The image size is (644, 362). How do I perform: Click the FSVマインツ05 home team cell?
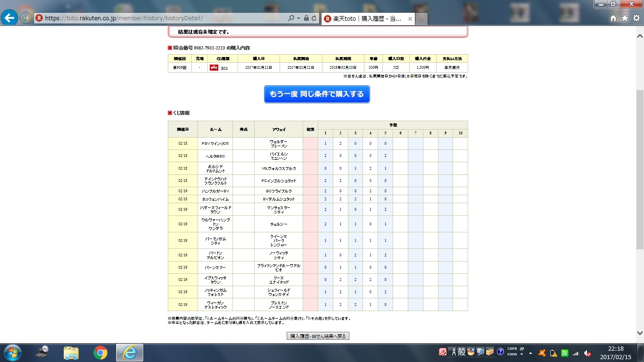[215, 143]
